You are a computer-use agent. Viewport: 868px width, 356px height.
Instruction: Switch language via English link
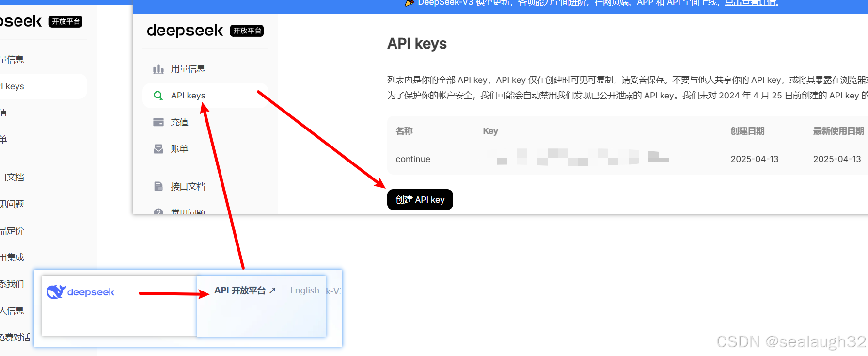pyautogui.click(x=305, y=290)
